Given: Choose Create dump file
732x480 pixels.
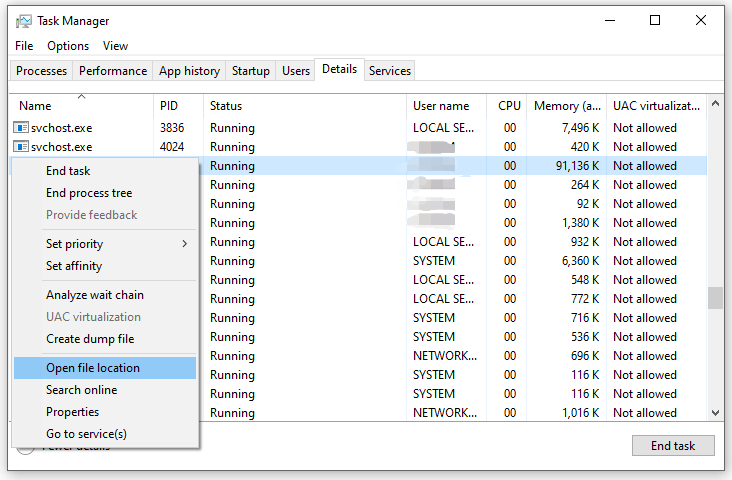Looking at the screenshot, I should point(105,339).
